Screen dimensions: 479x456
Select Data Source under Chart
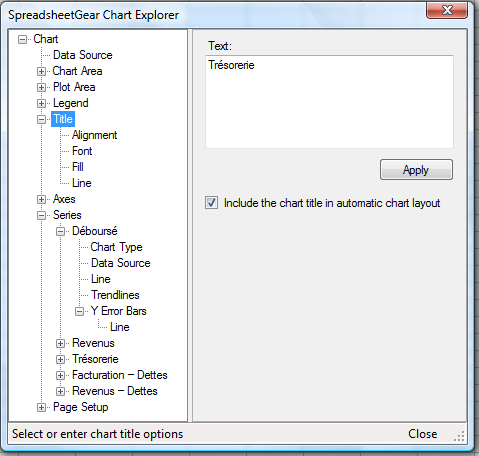click(83, 55)
